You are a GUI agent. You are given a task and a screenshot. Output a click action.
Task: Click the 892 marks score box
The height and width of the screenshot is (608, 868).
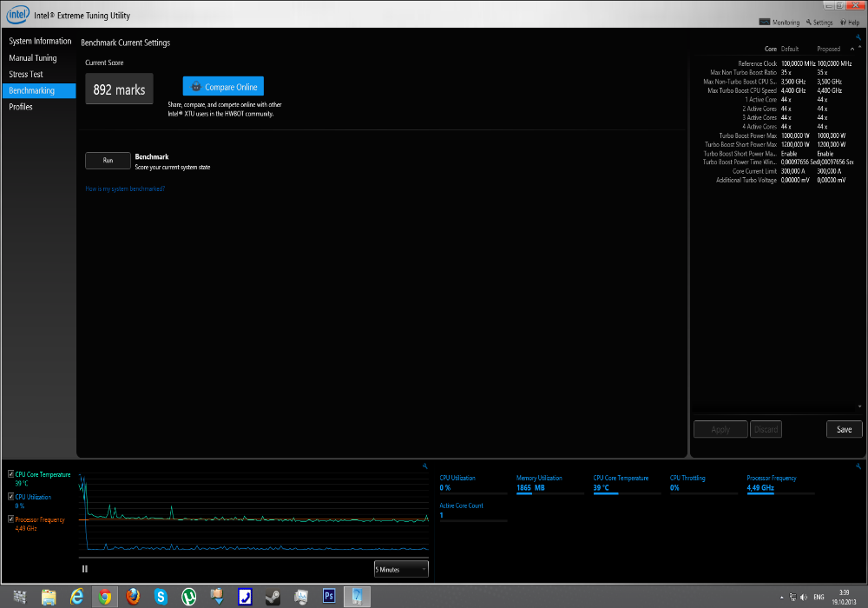click(x=119, y=89)
